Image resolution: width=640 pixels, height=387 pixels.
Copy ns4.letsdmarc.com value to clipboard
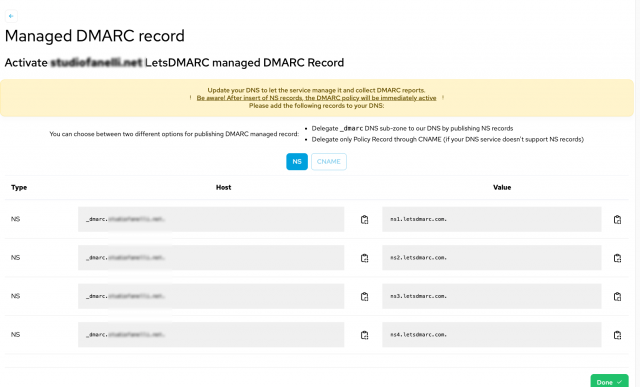pyautogui.click(x=617, y=335)
